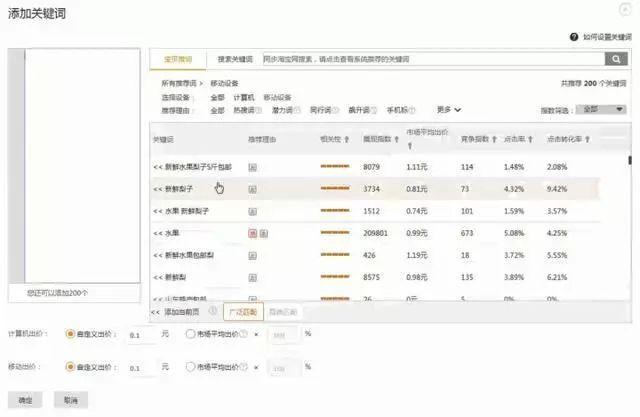Click help icon next to 飙升词

373,110
